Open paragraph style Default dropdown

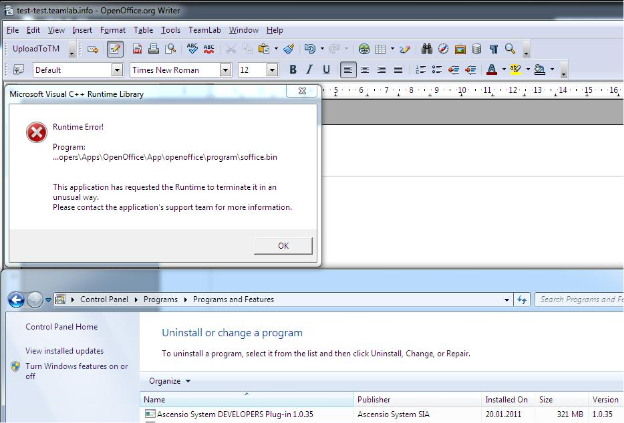coord(117,70)
